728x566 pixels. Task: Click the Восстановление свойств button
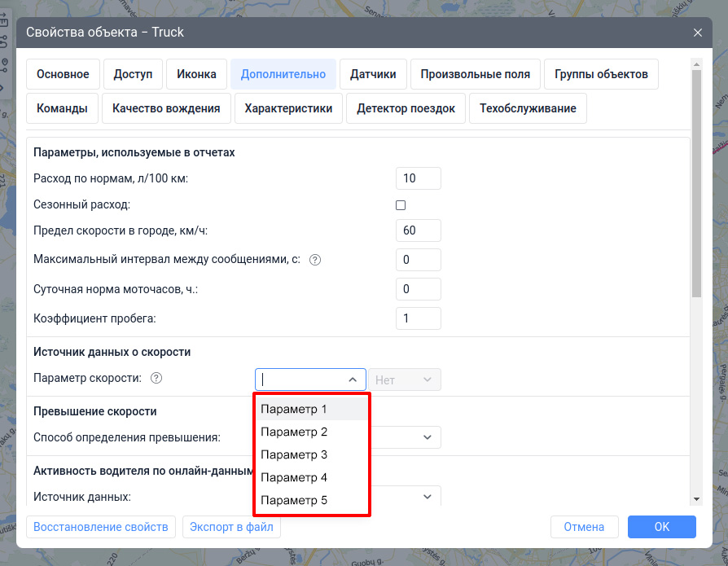(101, 527)
